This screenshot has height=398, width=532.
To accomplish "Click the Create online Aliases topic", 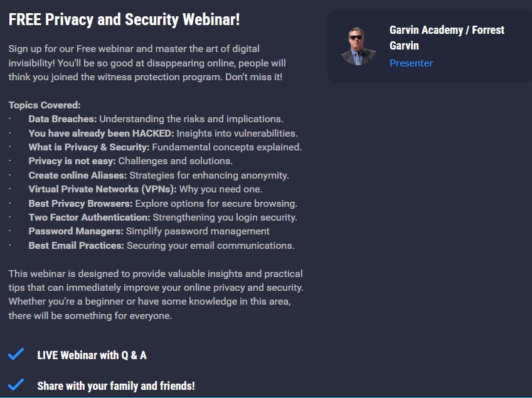I will click(x=158, y=175).
